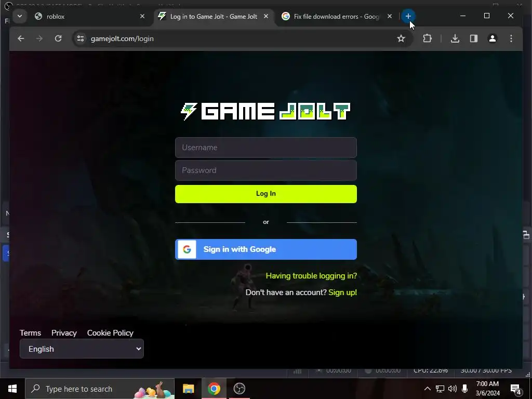532x399 pixels.
Task: Open the network tray icon
Action: [440, 389]
